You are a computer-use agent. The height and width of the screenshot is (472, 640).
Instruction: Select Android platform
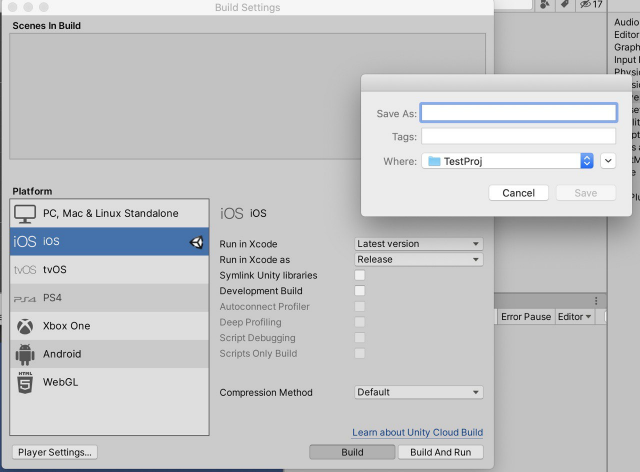point(109,354)
